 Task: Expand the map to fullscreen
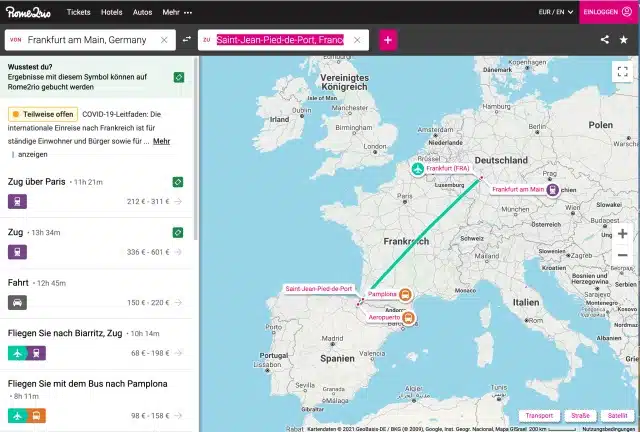click(x=622, y=71)
